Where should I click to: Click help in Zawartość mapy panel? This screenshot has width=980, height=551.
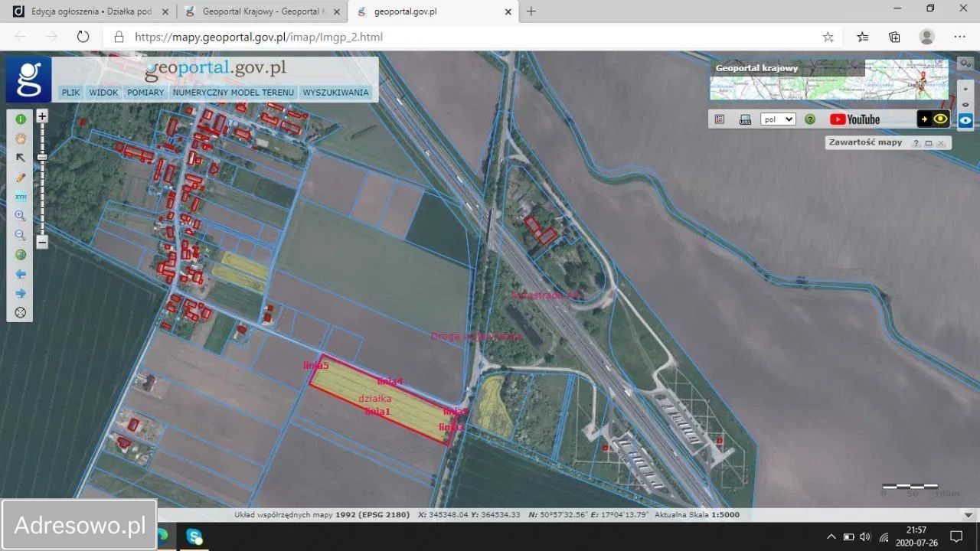(x=916, y=143)
